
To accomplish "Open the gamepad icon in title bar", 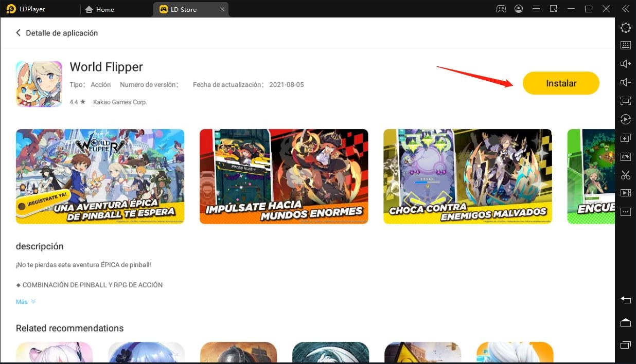I will 501,9.
